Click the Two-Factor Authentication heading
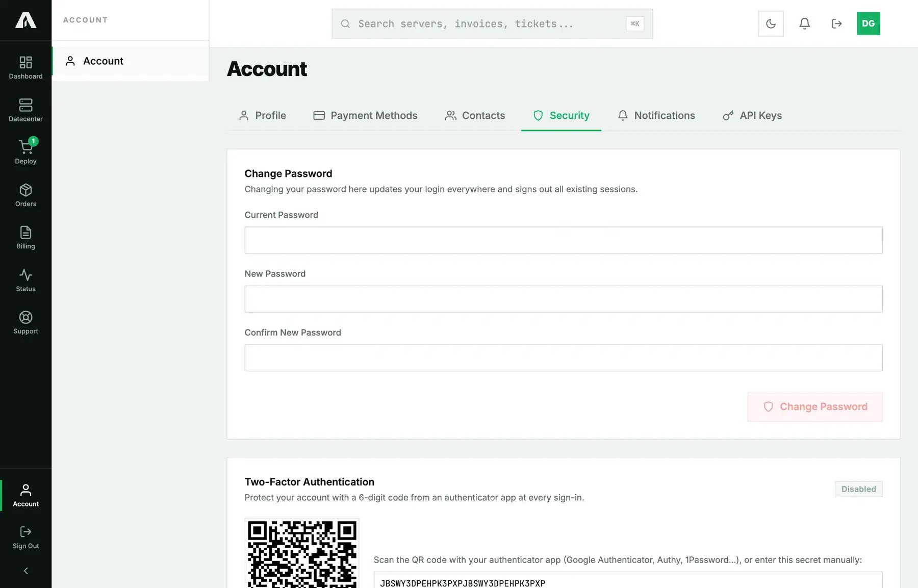The width and height of the screenshot is (918, 588). coord(309,482)
